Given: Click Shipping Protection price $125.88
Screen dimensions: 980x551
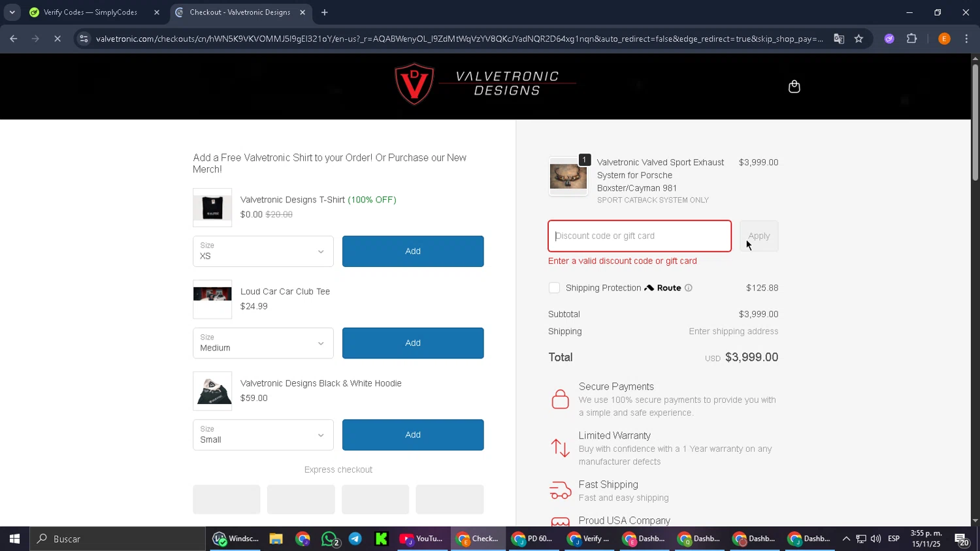Looking at the screenshot, I should pyautogui.click(x=762, y=288).
